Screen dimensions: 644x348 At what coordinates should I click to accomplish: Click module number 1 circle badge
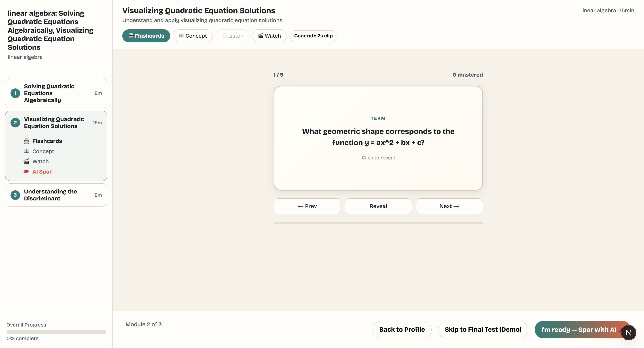[x=15, y=93]
